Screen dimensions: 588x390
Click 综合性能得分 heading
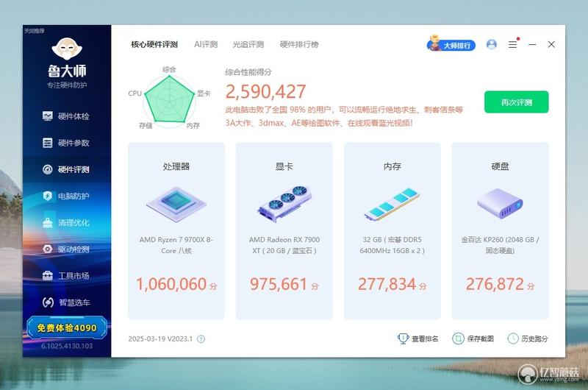(x=248, y=72)
